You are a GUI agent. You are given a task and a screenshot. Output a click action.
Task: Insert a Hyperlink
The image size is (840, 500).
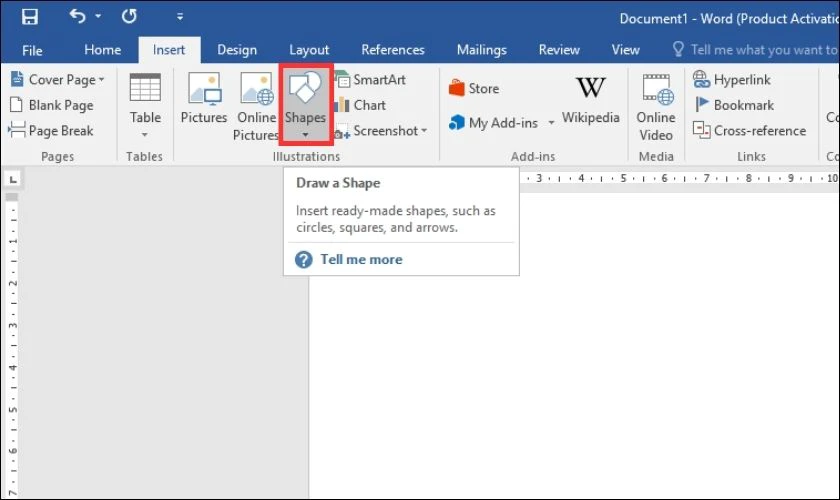(732, 79)
